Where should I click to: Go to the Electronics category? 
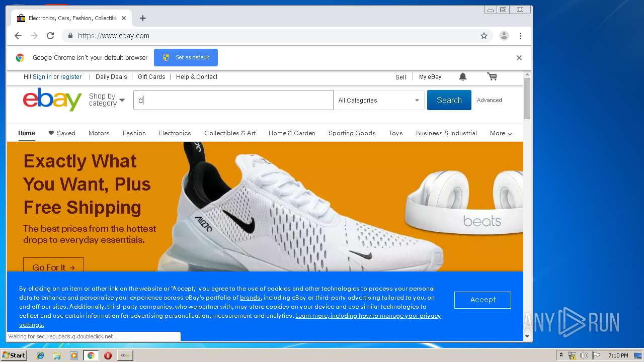(175, 133)
